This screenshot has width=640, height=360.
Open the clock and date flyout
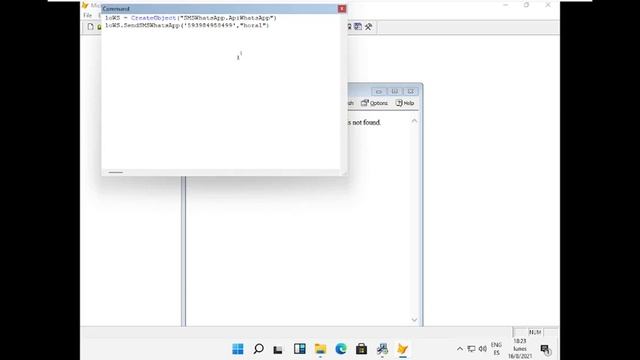tap(520, 349)
